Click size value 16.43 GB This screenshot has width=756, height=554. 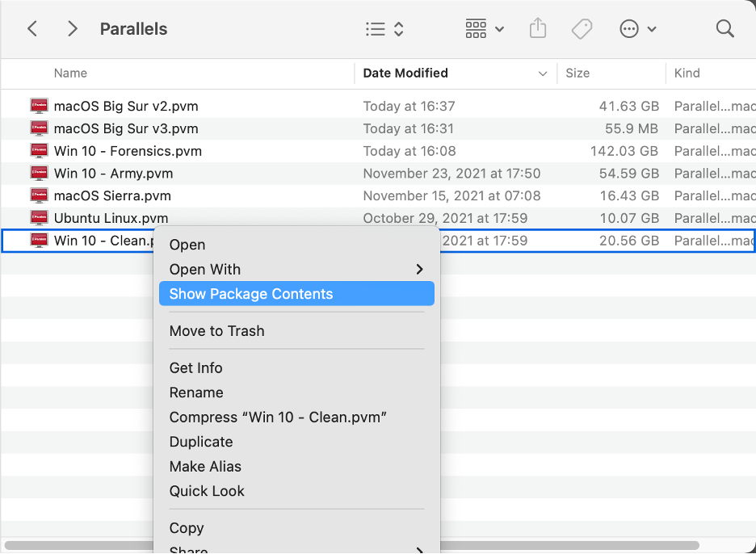point(629,195)
